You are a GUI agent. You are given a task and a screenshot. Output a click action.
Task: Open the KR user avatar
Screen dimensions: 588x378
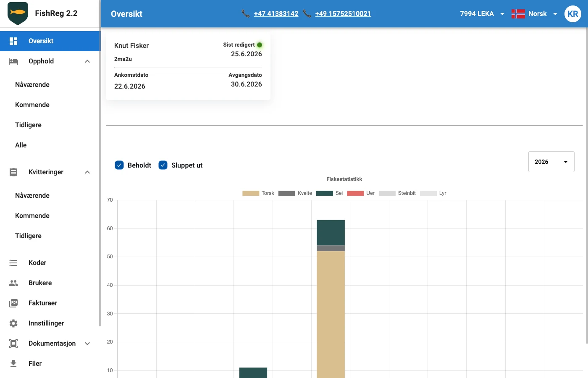point(572,14)
